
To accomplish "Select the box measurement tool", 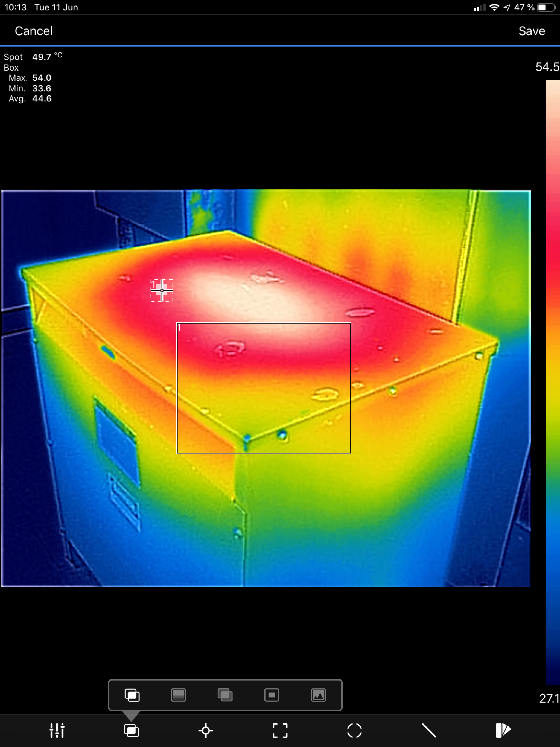I will pos(280,730).
